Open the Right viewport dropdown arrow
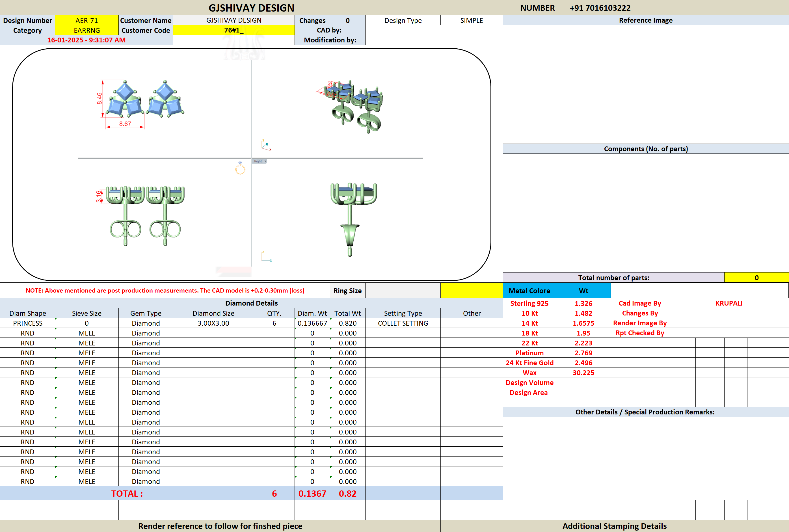The width and height of the screenshot is (789, 532). coord(265,161)
